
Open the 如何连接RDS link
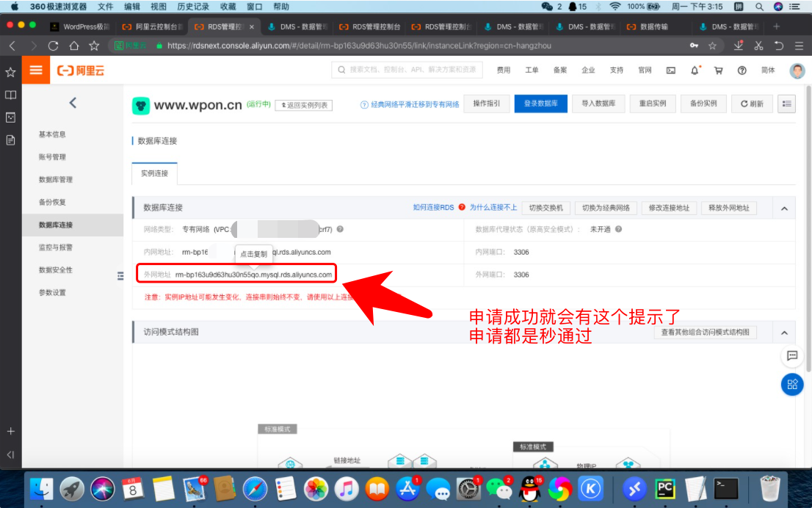(433, 208)
